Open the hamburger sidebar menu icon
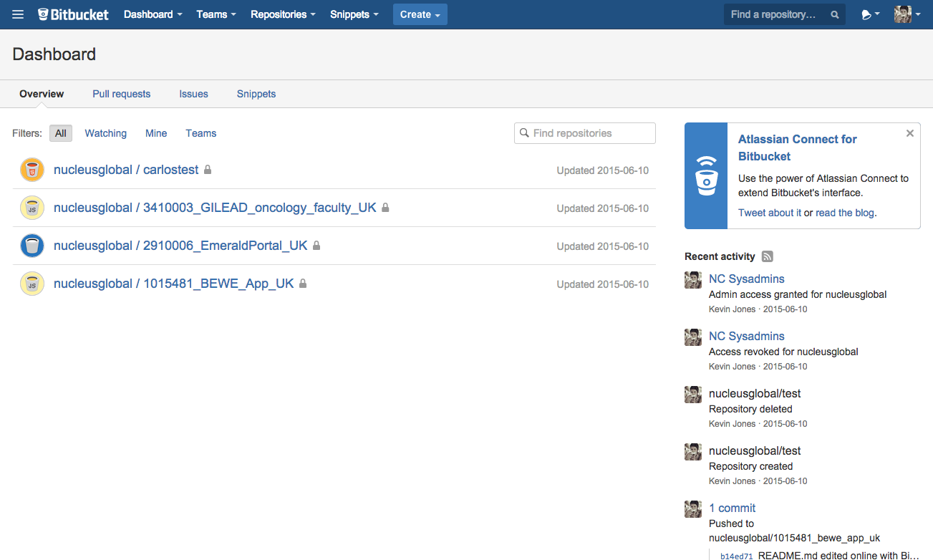The image size is (933, 560). tap(18, 14)
